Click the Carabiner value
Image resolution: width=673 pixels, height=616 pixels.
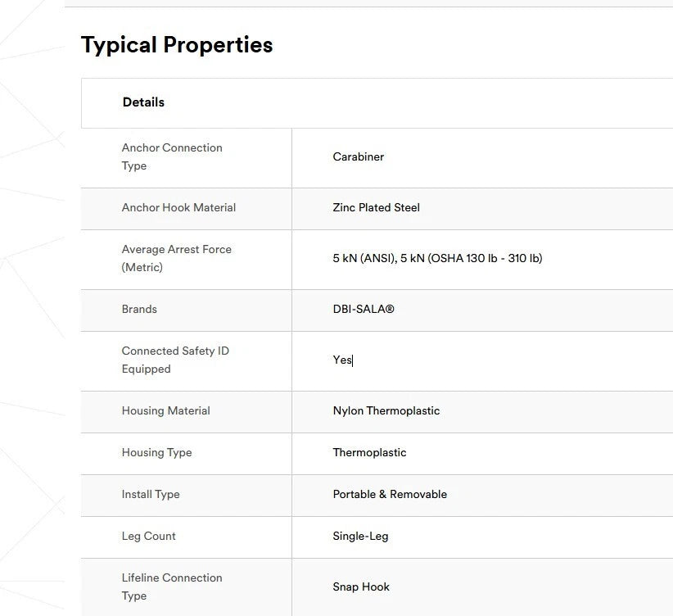[x=358, y=156]
